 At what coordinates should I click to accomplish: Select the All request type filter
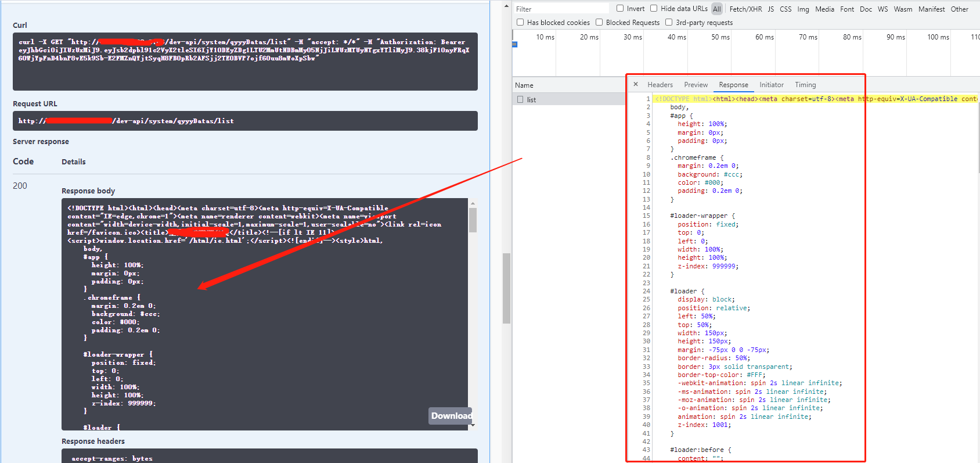[x=717, y=9]
